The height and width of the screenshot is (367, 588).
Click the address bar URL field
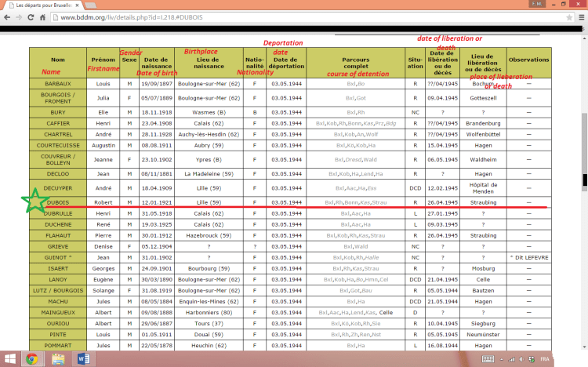click(307, 17)
